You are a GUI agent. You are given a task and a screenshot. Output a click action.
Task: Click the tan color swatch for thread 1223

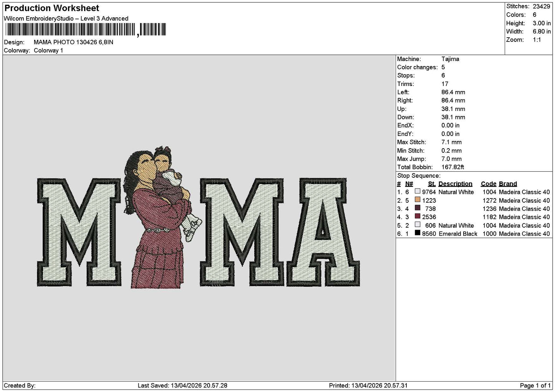tap(417, 200)
